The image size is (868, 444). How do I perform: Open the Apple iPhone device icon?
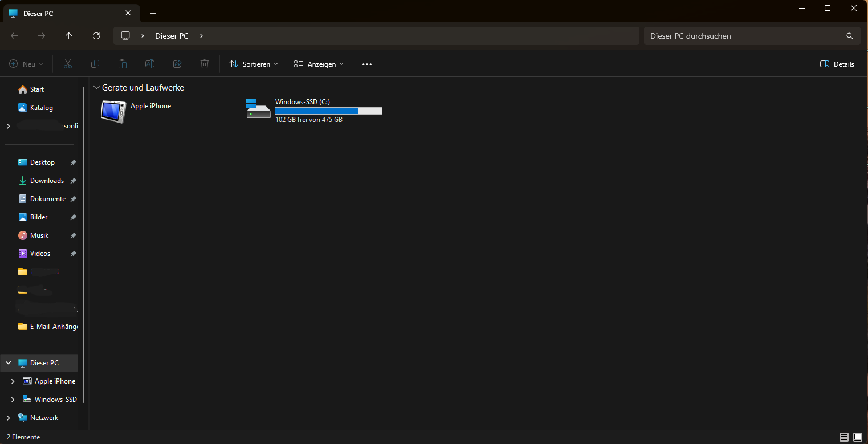(113, 111)
